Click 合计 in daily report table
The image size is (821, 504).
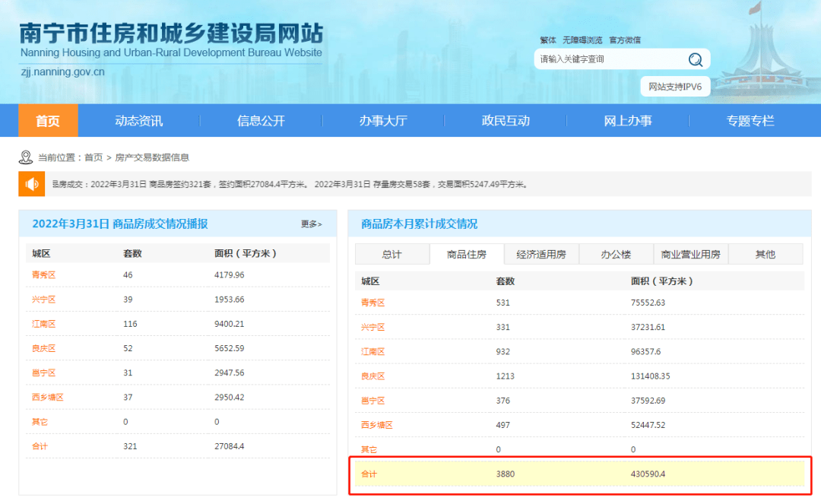(x=40, y=446)
